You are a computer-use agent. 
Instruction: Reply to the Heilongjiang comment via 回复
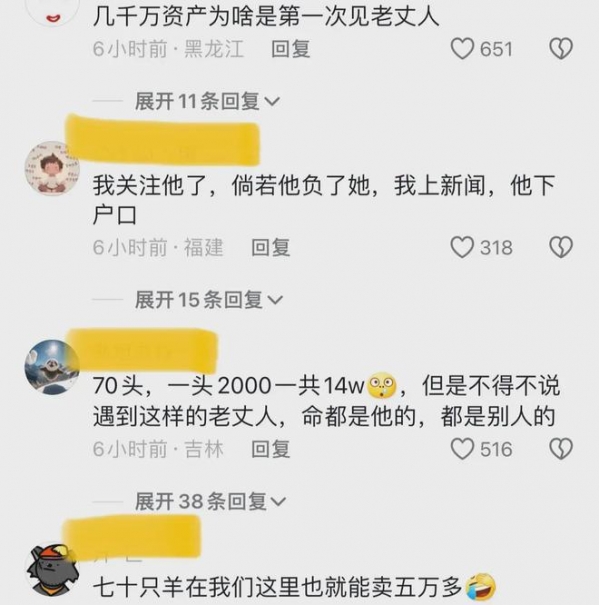291,49
